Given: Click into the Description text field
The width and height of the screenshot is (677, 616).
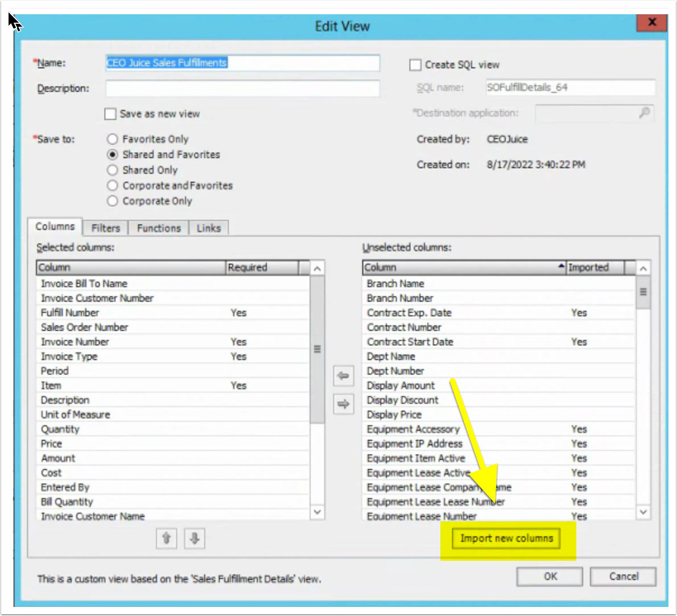Looking at the screenshot, I should point(242,89).
